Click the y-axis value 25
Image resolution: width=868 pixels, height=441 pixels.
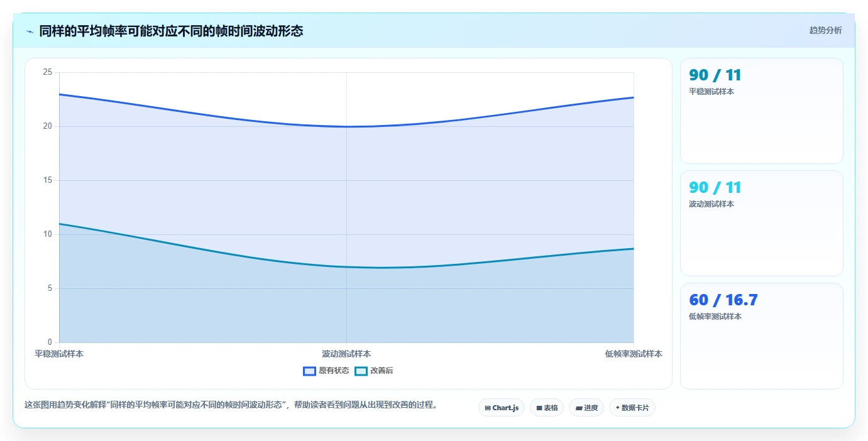pyautogui.click(x=48, y=72)
